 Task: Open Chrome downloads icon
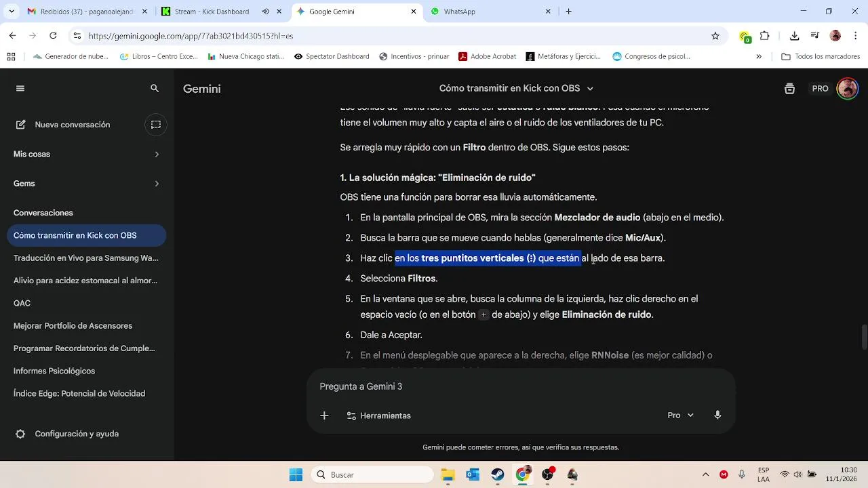coord(795,36)
